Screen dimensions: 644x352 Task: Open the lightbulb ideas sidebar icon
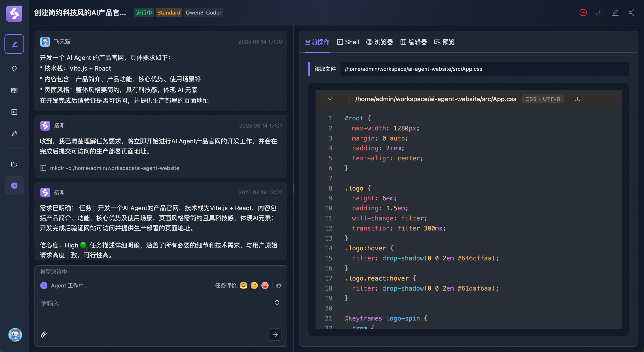[x=14, y=69]
